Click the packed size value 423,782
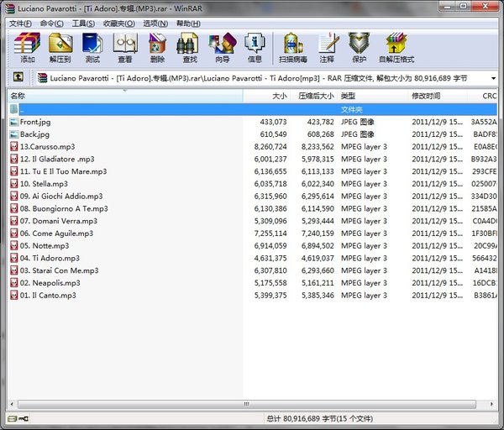Screen dimensions: 504x430 321,122
